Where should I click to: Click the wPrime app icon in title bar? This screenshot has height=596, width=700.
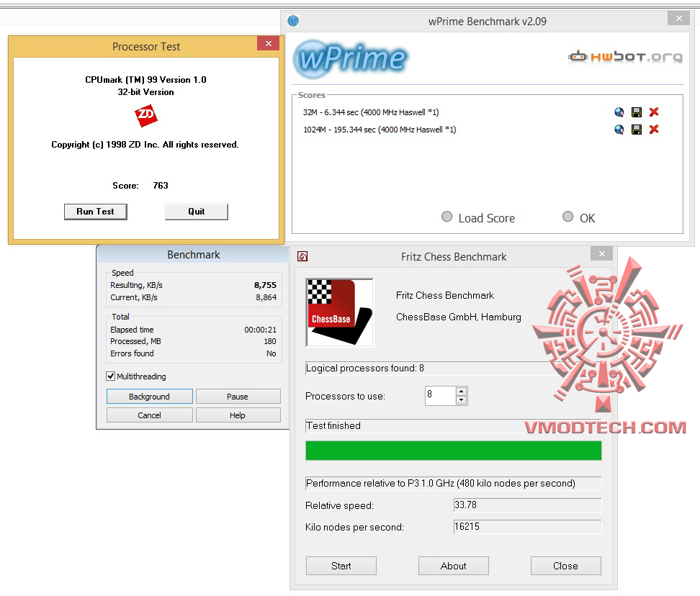point(293,21)
